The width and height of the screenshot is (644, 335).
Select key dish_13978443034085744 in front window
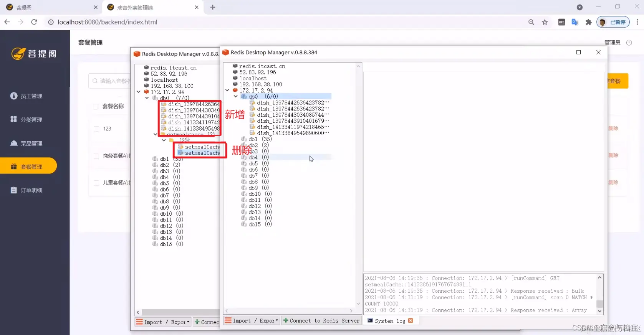pyautogui.click(x=293, y=115)
